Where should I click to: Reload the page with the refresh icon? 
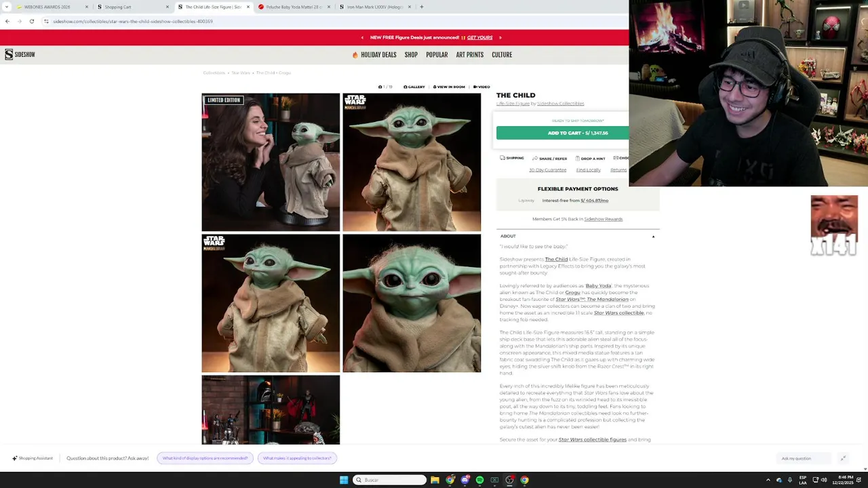31,21
